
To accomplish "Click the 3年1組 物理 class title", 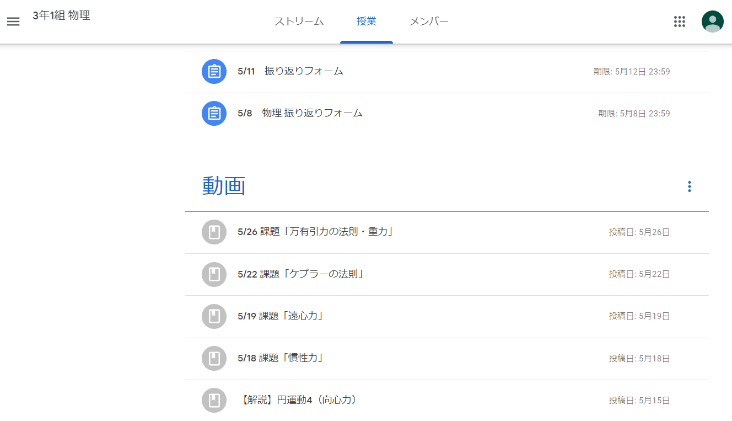I will (x=61, y=16).
